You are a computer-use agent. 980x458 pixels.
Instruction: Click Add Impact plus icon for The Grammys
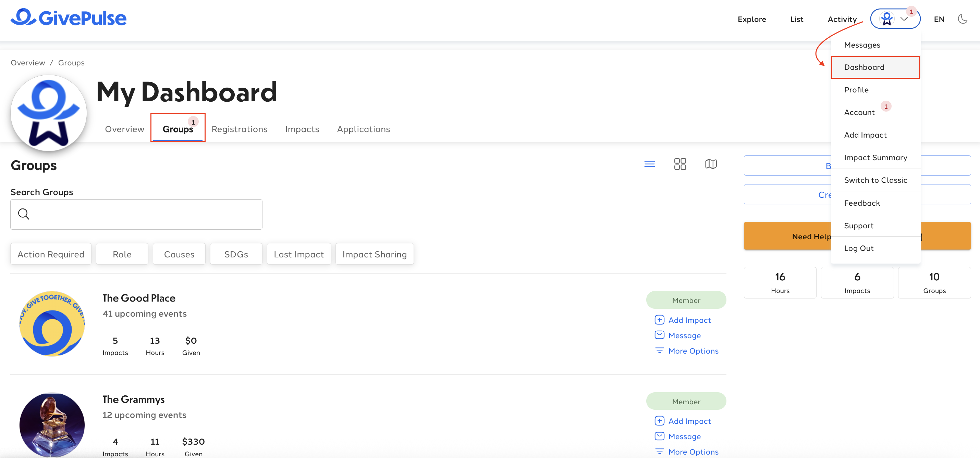tap(659, 421)
